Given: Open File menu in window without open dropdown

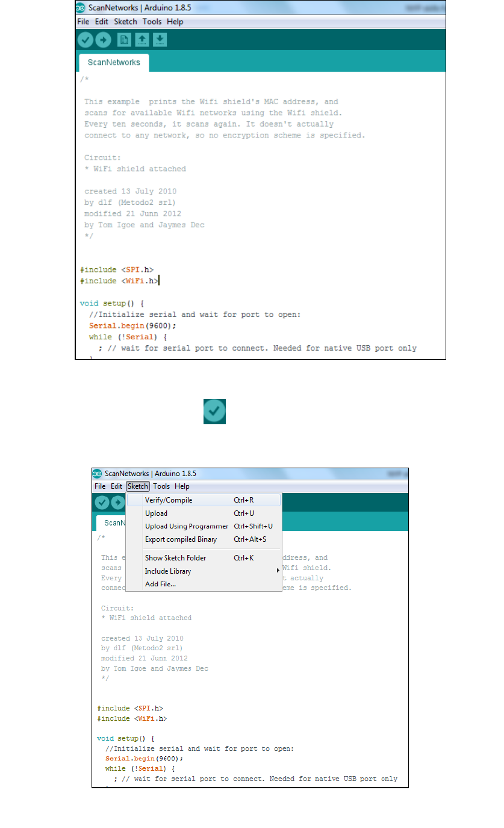Looking at the screenshot, I should pyautogui.click(x=83, y=22).
